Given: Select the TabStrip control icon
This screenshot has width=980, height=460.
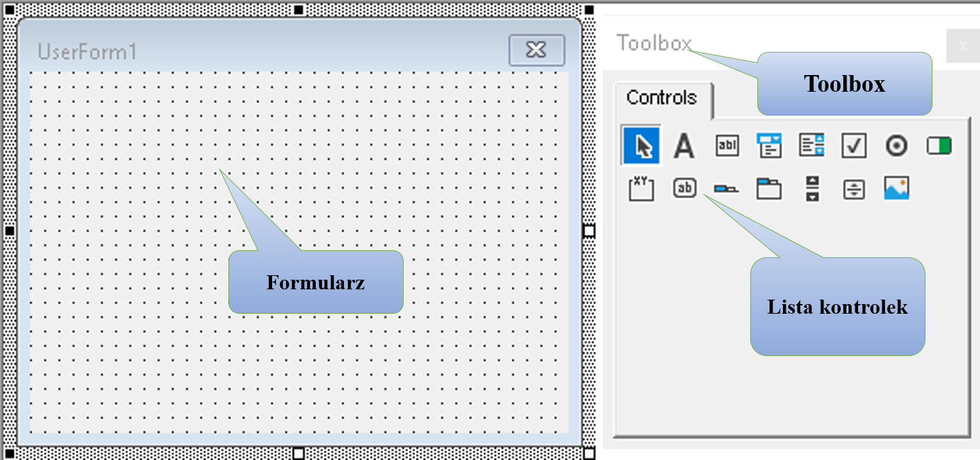Looking at the screenshot, I should (726, 189).
